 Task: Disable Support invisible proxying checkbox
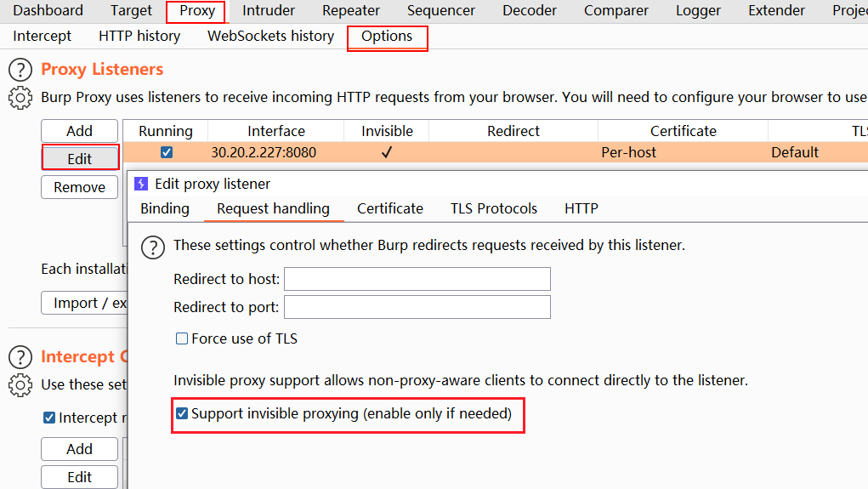point(181,414)
